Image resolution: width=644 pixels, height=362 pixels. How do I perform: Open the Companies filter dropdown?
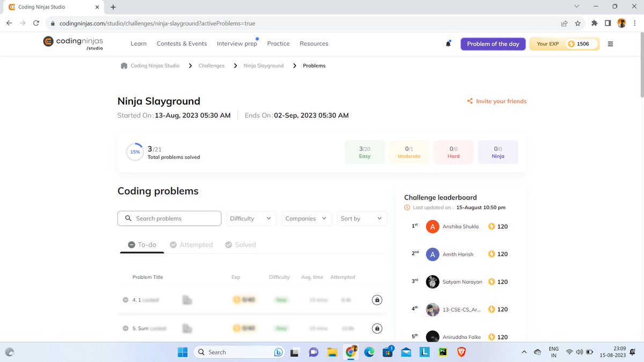[307, 218]
